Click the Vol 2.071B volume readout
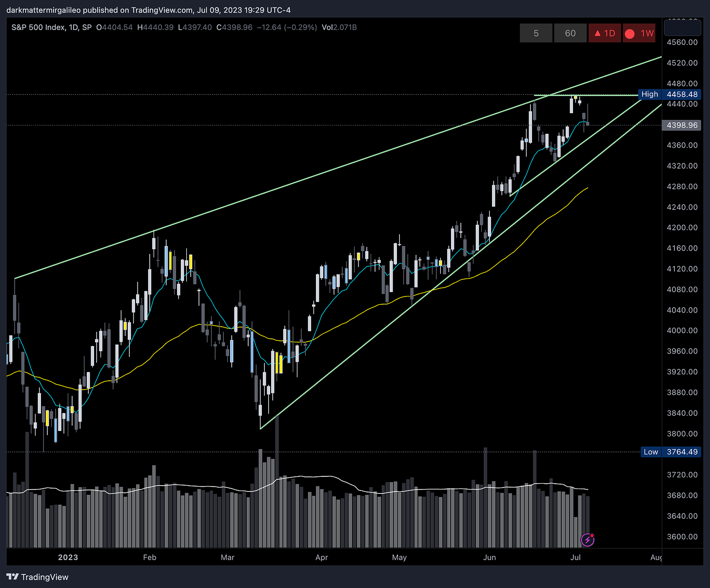Screen dimensions: 710x588 click(x=339, y=27)
